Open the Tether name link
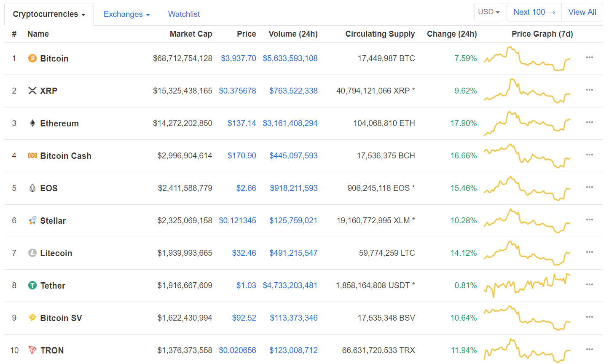609x364 pixels. (53, 286)
